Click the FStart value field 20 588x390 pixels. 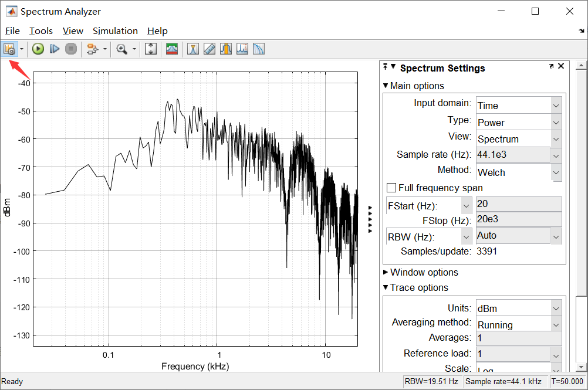(x=519, y=204)
